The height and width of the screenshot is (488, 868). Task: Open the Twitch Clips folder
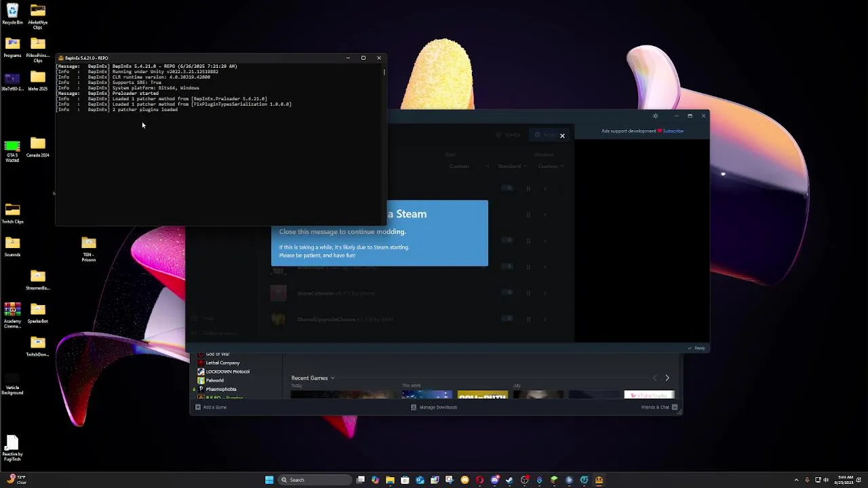12,213
